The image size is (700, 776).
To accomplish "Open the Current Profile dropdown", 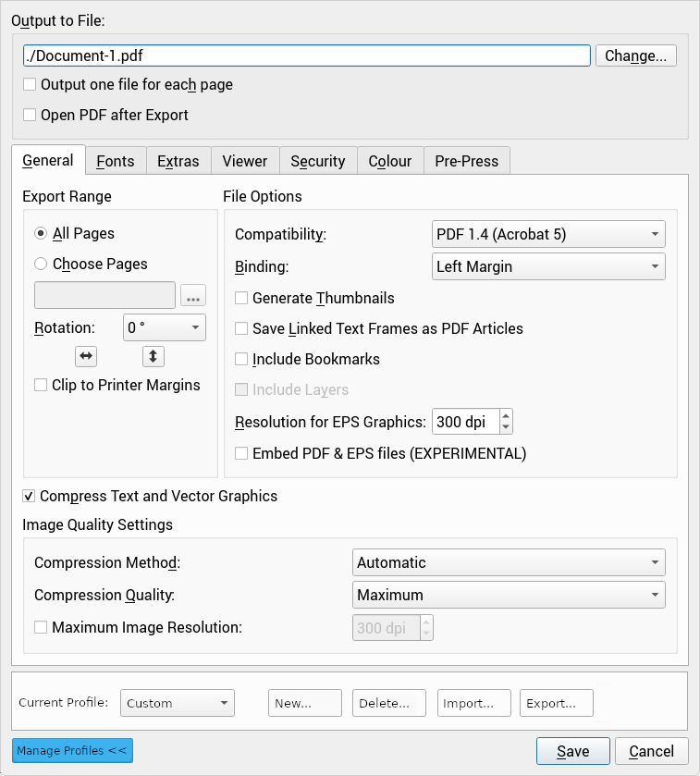I will (x=179, y=703).
